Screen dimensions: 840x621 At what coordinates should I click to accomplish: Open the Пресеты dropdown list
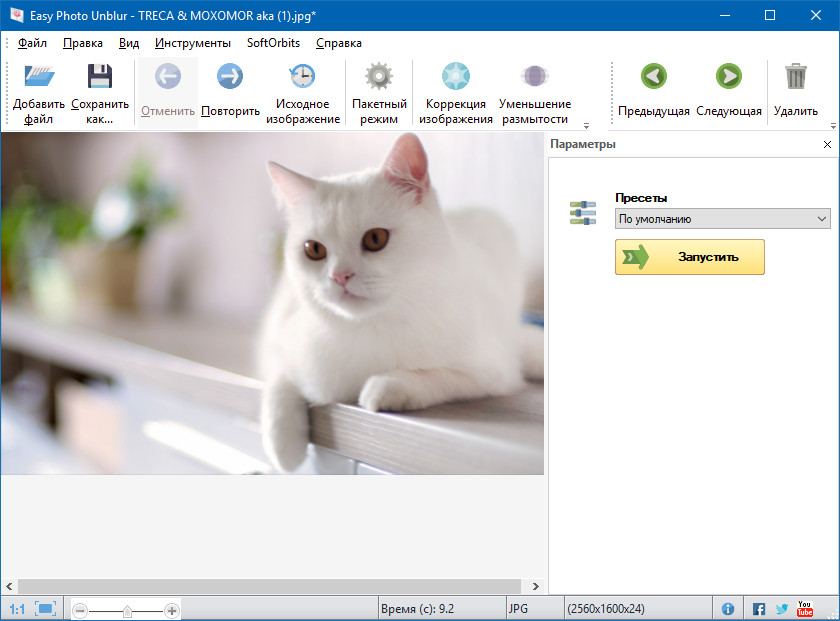click(722, 219)
